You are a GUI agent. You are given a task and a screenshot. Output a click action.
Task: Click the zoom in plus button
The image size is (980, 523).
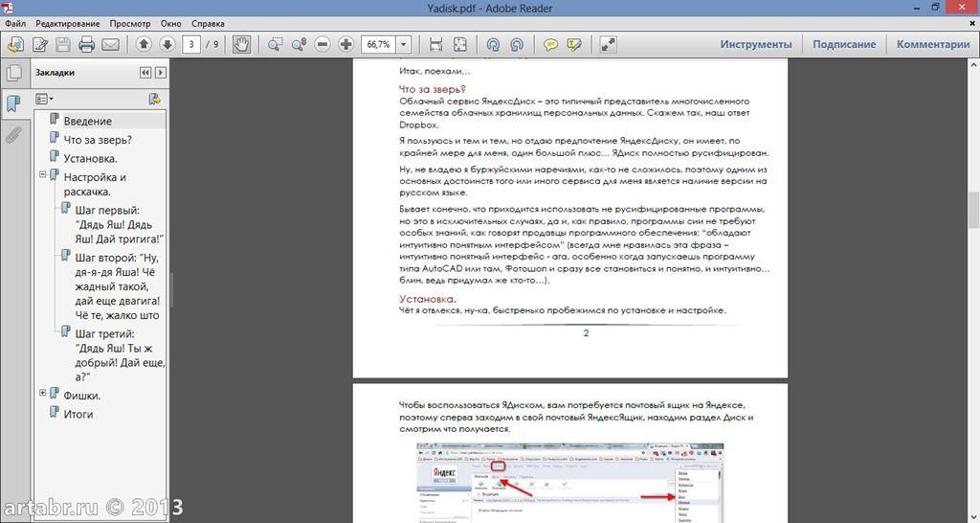pyautogui.click(x=345, y=44)
